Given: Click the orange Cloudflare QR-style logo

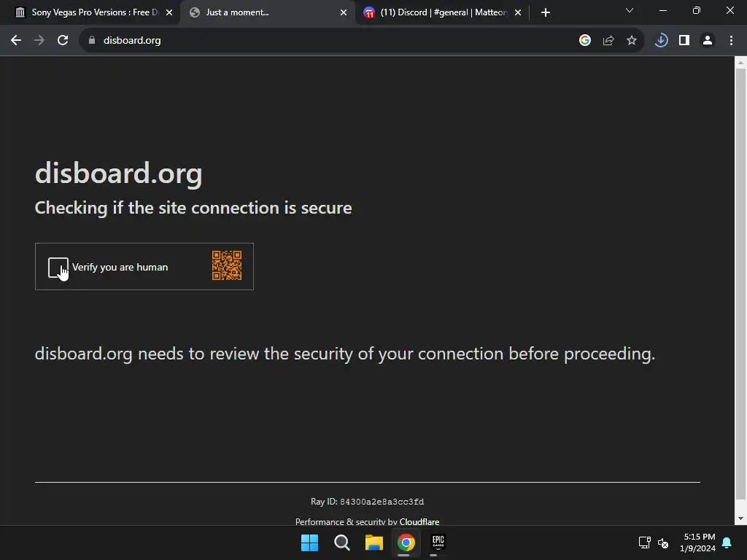Looking at the screenshot, I should point(227,265).
